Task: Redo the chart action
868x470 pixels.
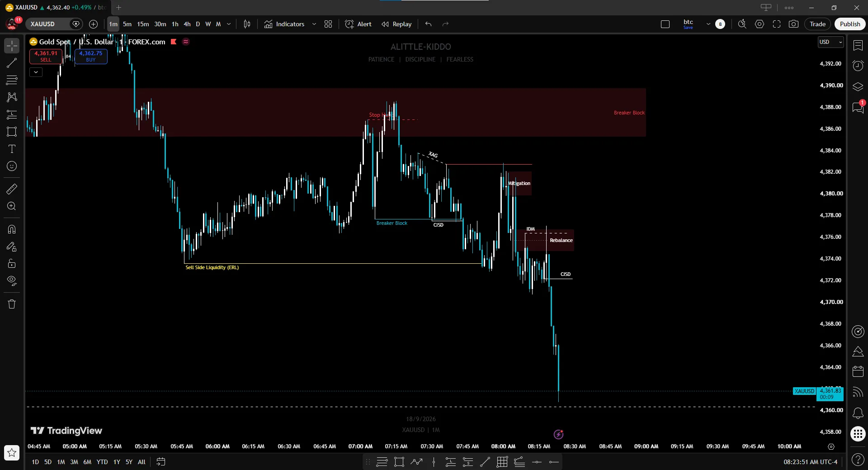Action: 445,24
